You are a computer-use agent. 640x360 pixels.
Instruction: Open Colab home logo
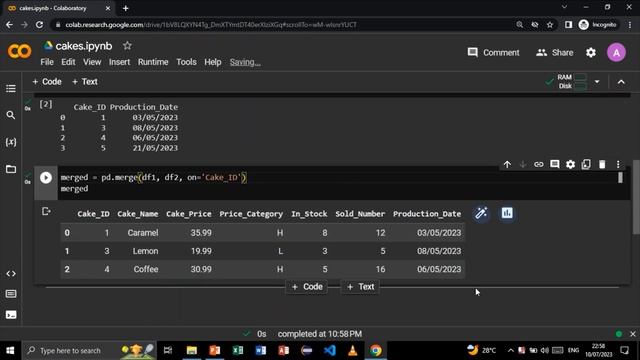click(x=19, y=51)
